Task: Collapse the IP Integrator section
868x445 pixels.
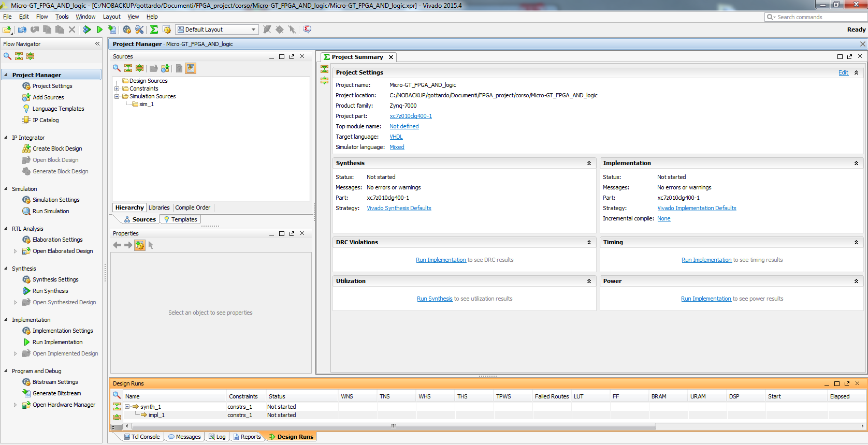Action: pyautogui.click(x=6, y=138)
